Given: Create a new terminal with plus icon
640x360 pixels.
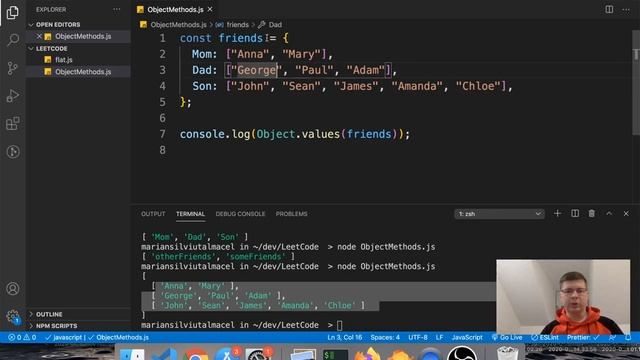Looking at the screenshot, I should tap(557, 213).
